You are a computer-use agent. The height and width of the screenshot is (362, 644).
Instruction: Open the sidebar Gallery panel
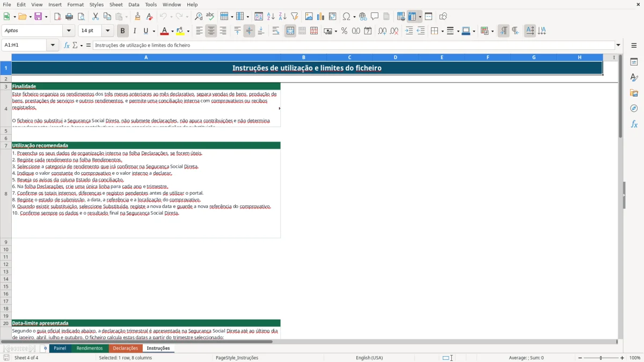pos(634,93)
